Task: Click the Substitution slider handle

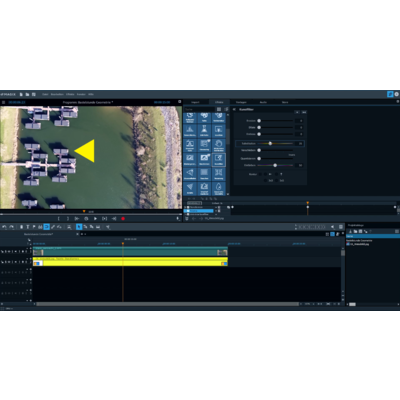Action: pyautogui.click(x=270, y=143)
